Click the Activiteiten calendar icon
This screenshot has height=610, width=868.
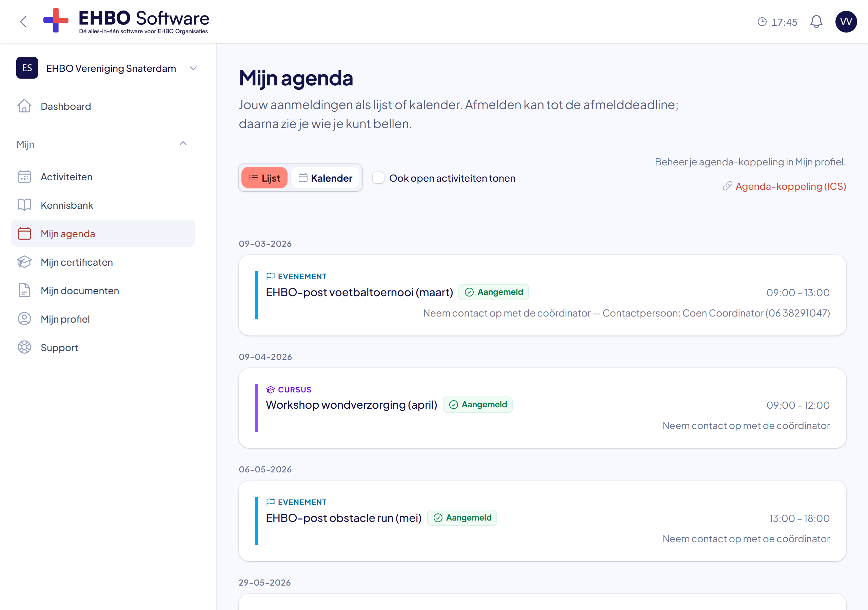coord(24,177)
